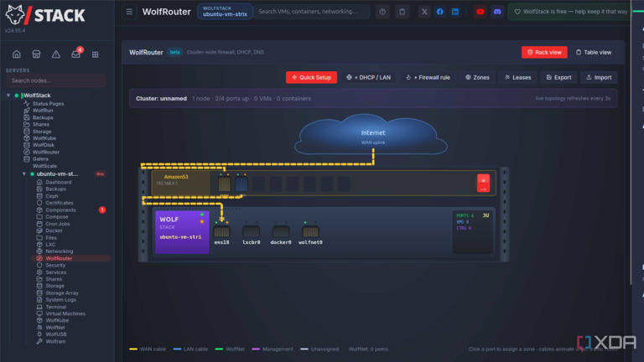Switch to Rack view

click(x=544, y=52)
